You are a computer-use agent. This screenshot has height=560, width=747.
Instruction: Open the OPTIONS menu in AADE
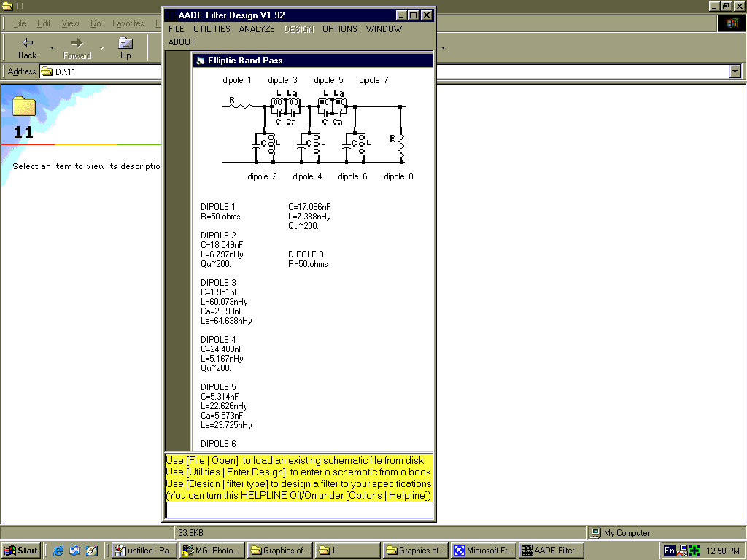click(340, 29)
